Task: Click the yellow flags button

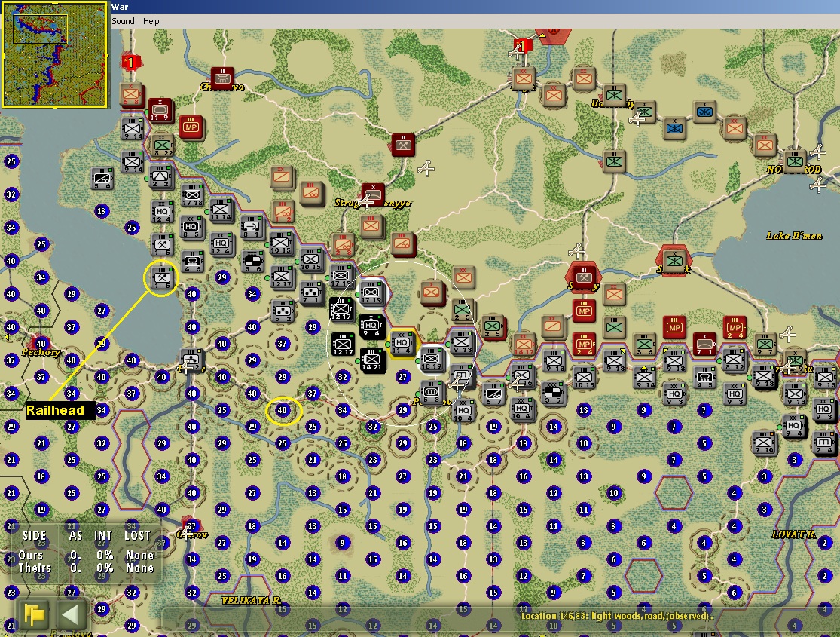Action: click(35, 614)
